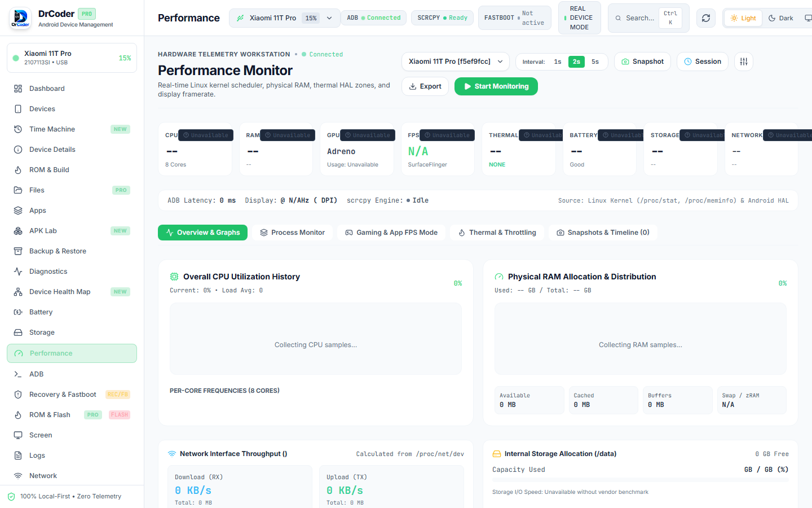Click the ADB Connected status badge
812x508 pixels.
[x=373, y=18]
